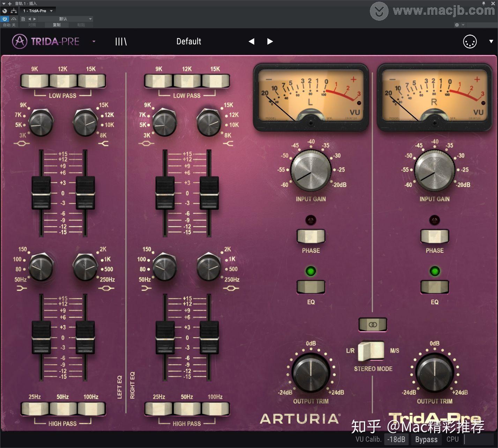Click the right EQ high-mid bell symbol

point(146,144)
